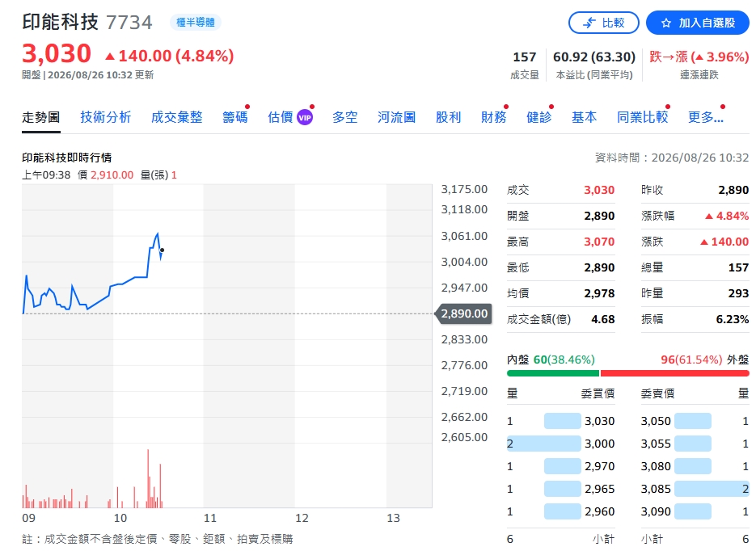Screen dimensions: 756x551
Task: Click the 委賣價 column header
Action: [657, 393]
